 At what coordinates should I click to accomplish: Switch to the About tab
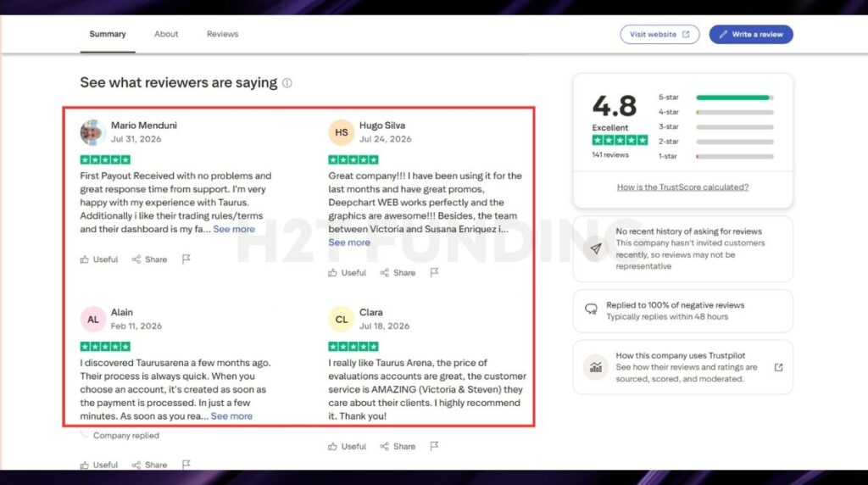coord(166,34)
